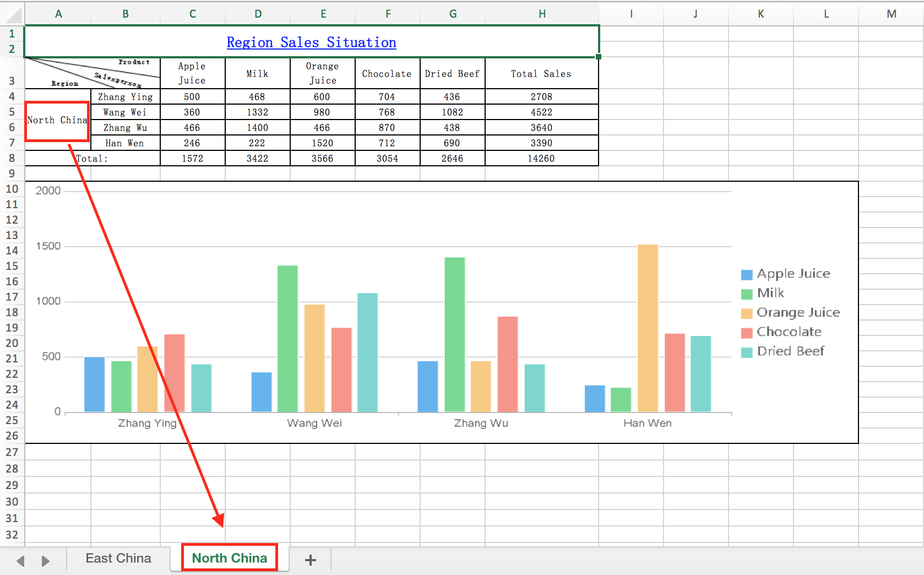Open the Region Sales Situation hyperlink
The height and width of the screenshot is (575, 924).
(312, 42)
